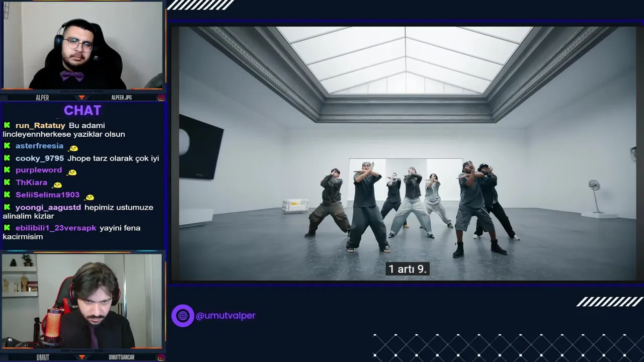Click Umut's webcam feed at bottom
The width and height of the screenshot is (644, 362).
(82, 301)
